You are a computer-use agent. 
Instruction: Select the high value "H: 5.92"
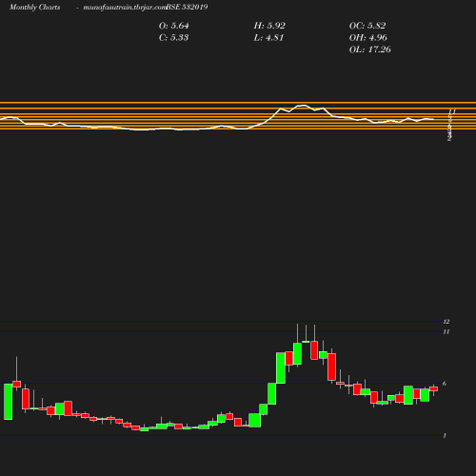[x=269, y=26]
